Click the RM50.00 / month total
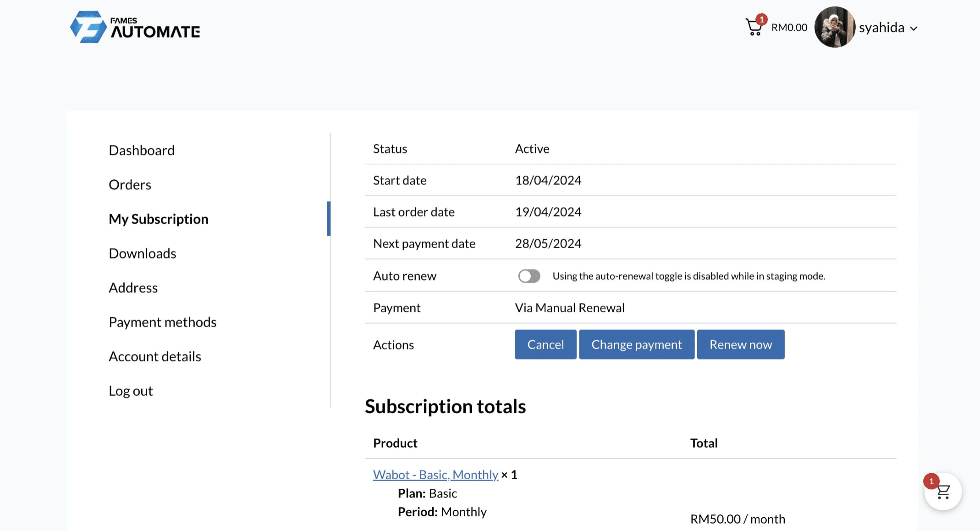Viewport: 980px width, 531px height. (x=738, y=519)
